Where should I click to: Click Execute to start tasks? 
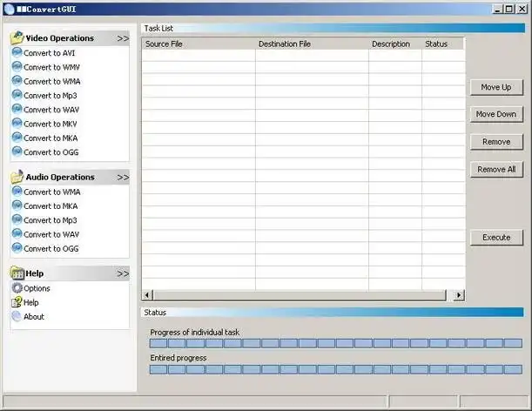tap(496, 237)
